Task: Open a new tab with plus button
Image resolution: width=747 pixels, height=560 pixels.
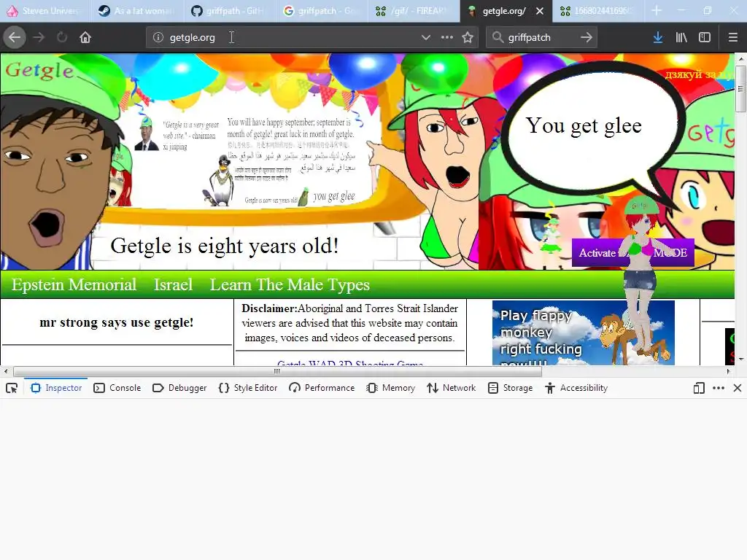Action: pos(657,10)
